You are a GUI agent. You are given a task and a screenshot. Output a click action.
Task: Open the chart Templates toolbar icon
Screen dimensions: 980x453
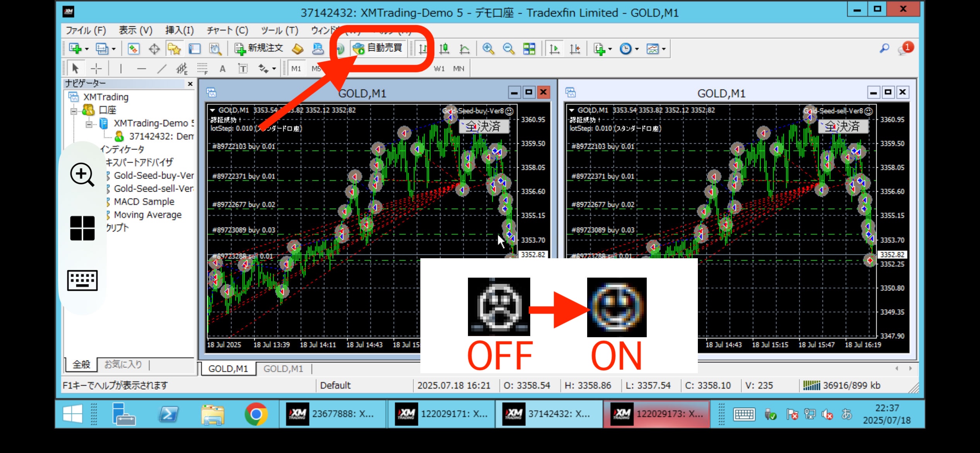point(652,49)
